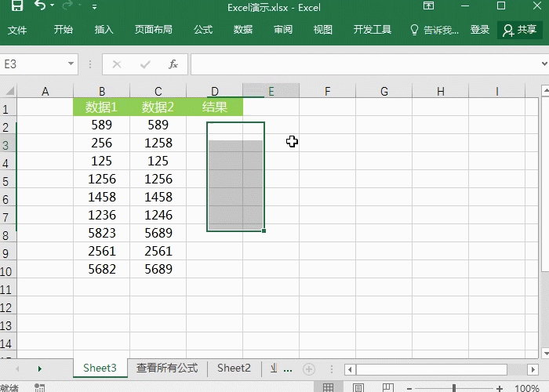Viewport: 549px width, 392px height.
Task: Click the 数据1 header cell
Action: click(x=101, y=107)
